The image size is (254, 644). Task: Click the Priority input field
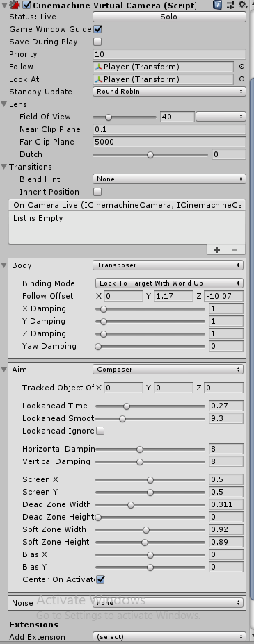pyautogui.click(x=169, y=54)
